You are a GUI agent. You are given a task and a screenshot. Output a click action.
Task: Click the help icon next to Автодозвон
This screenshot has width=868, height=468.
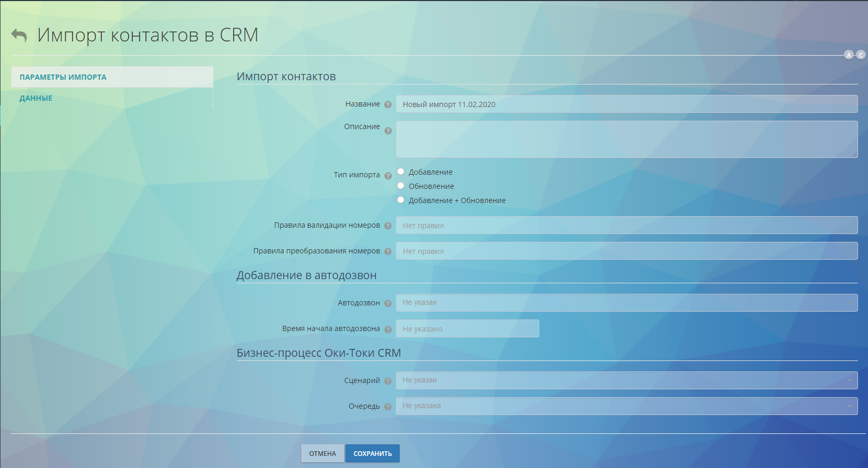click(x=388, y=303)
